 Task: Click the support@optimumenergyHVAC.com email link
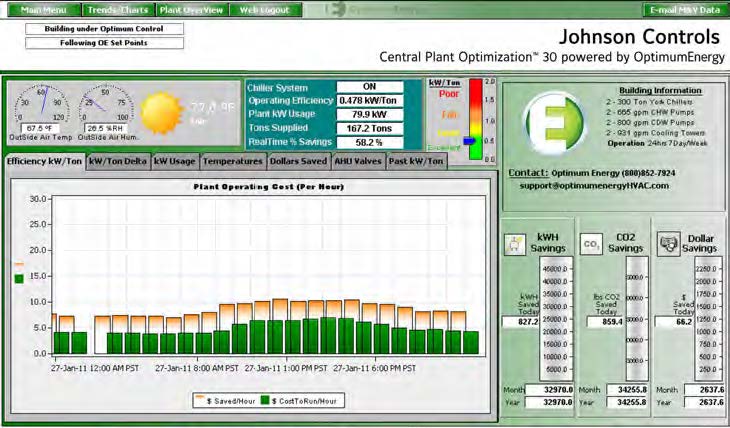pyautogui.click(x=594, y=186)
